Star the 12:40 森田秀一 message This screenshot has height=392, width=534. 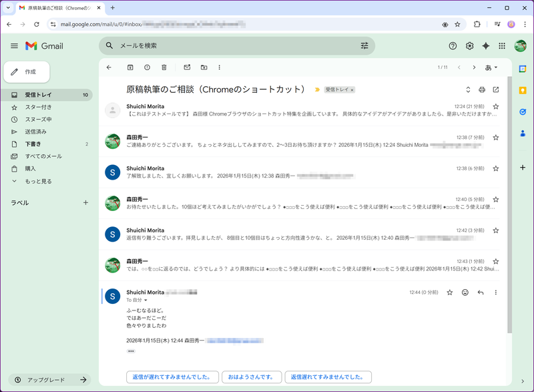[x=496, y=200]
